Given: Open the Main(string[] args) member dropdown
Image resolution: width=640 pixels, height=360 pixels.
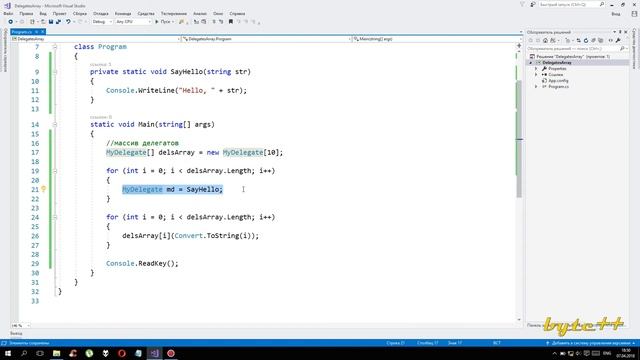Looking at the screenshot, I should (437, 39).
